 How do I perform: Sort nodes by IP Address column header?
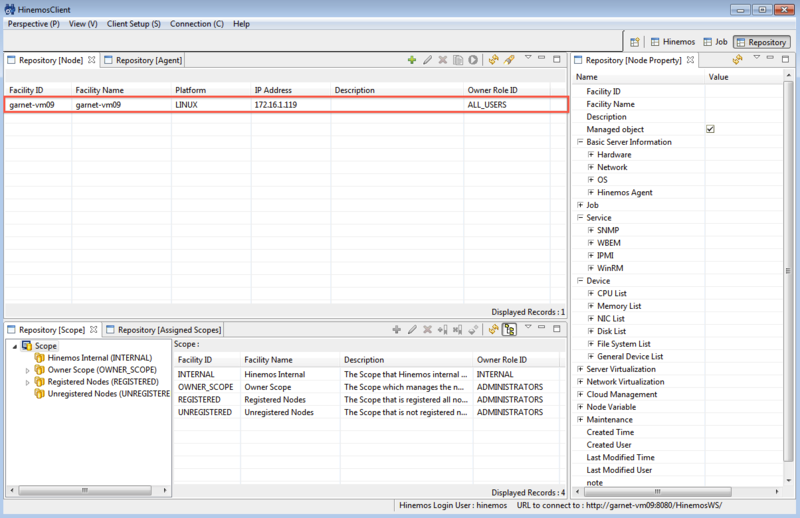291,90
